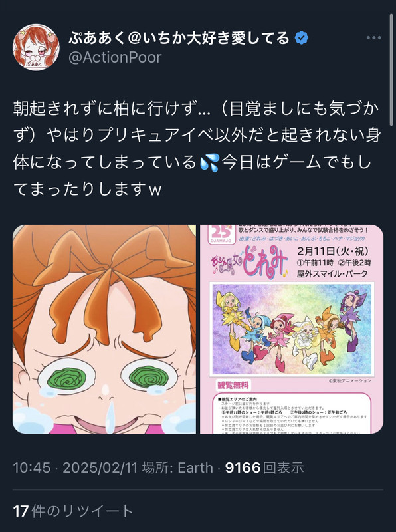The image size is (396, 532).
Task: Open the @ActionPoor handle link
Action: point(115,57)
